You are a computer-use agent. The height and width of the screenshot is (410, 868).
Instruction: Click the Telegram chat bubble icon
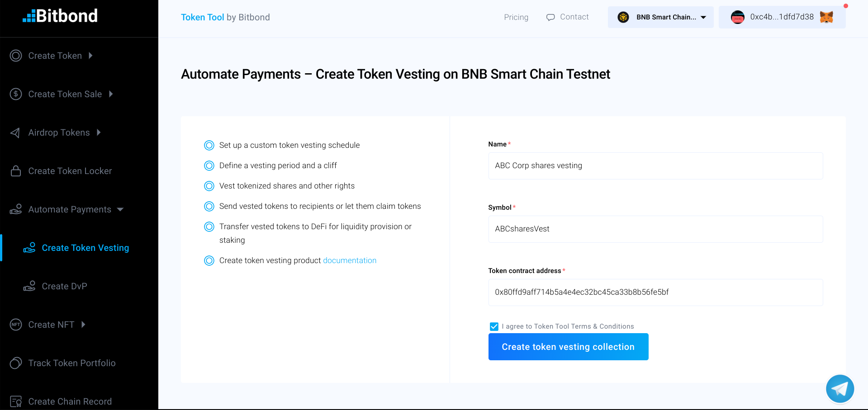[x=840, y=389]
